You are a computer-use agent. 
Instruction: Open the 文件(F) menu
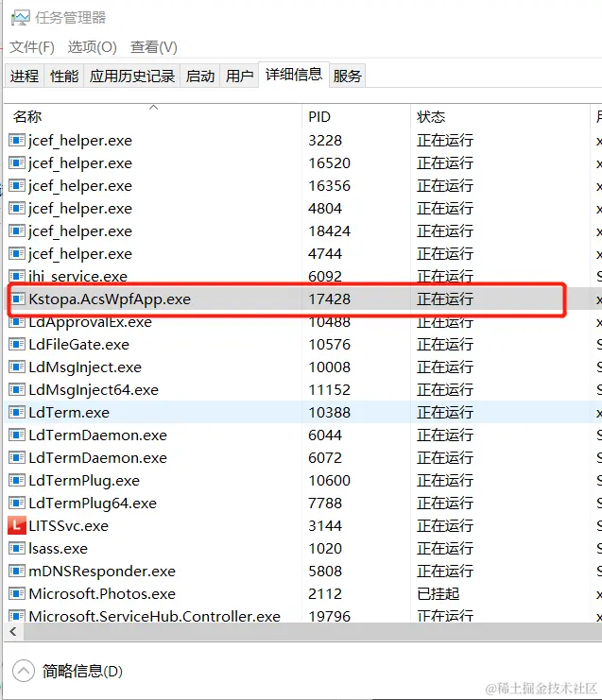click(32, 47)
